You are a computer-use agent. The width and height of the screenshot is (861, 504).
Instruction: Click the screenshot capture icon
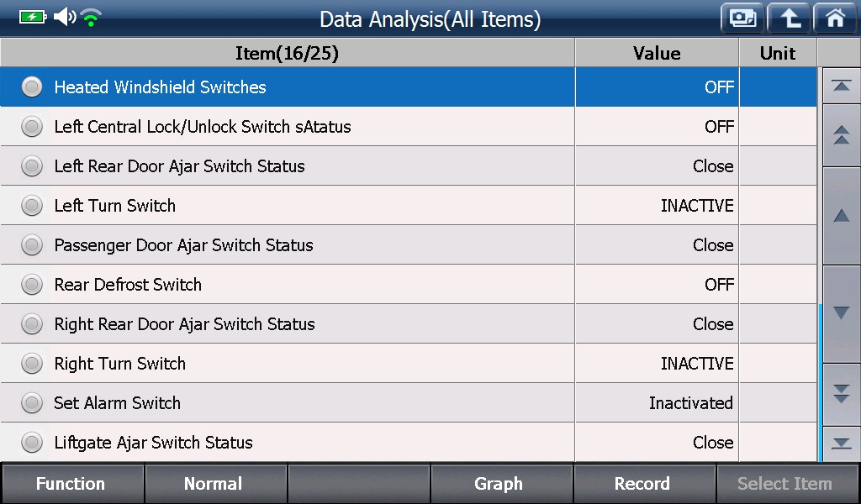tap(742, 18)
